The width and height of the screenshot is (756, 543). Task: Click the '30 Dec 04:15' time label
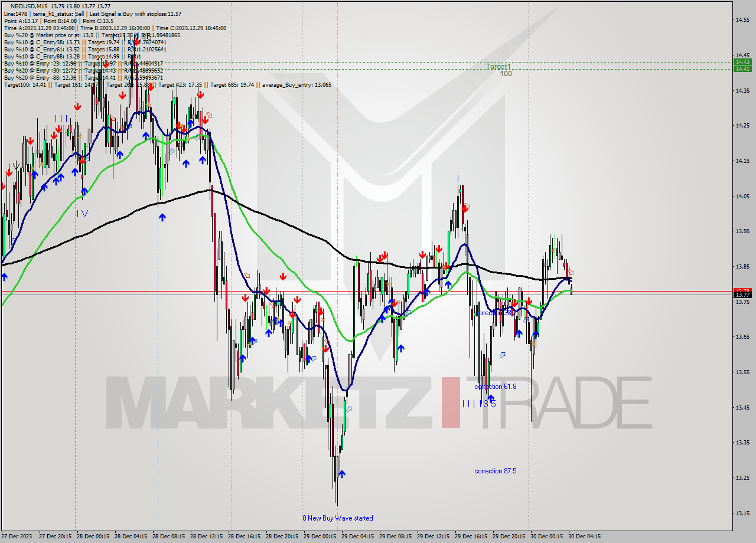click(584, 537)
